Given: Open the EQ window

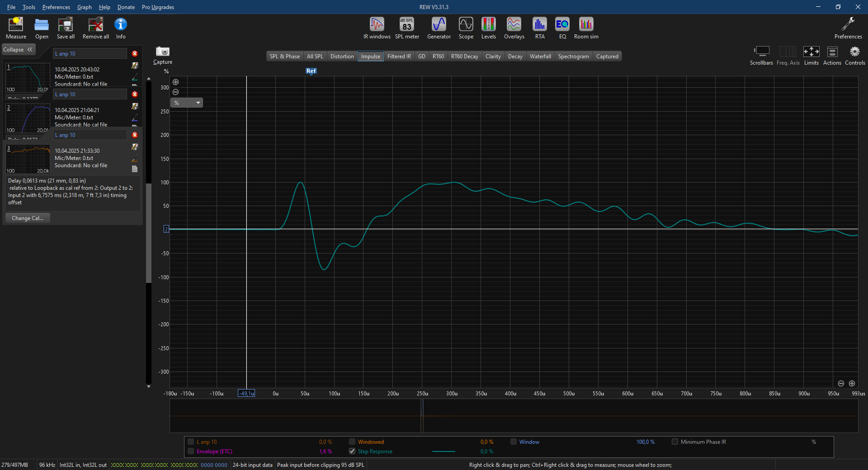Looking at the screenshot, I should [562, 28].
